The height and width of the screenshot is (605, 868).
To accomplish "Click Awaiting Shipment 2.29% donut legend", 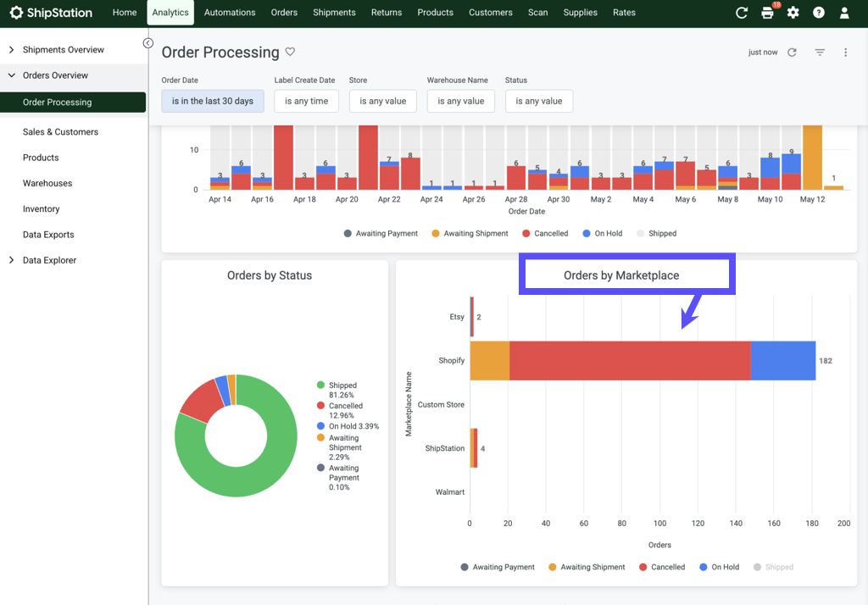I will tap(339, 447).
